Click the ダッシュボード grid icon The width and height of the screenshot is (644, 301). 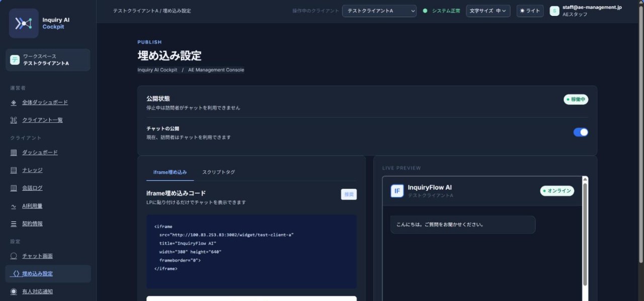pyautogui.click(x=14, y=153)
